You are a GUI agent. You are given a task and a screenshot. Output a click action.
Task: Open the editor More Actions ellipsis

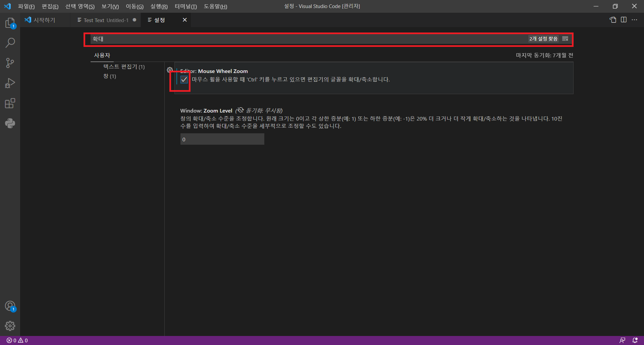(x=634, y=20)
